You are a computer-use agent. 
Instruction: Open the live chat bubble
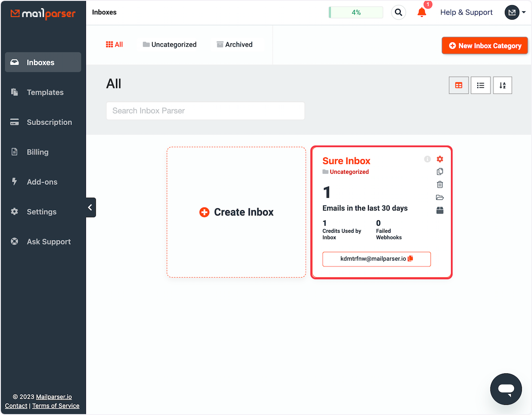[506, 389]
